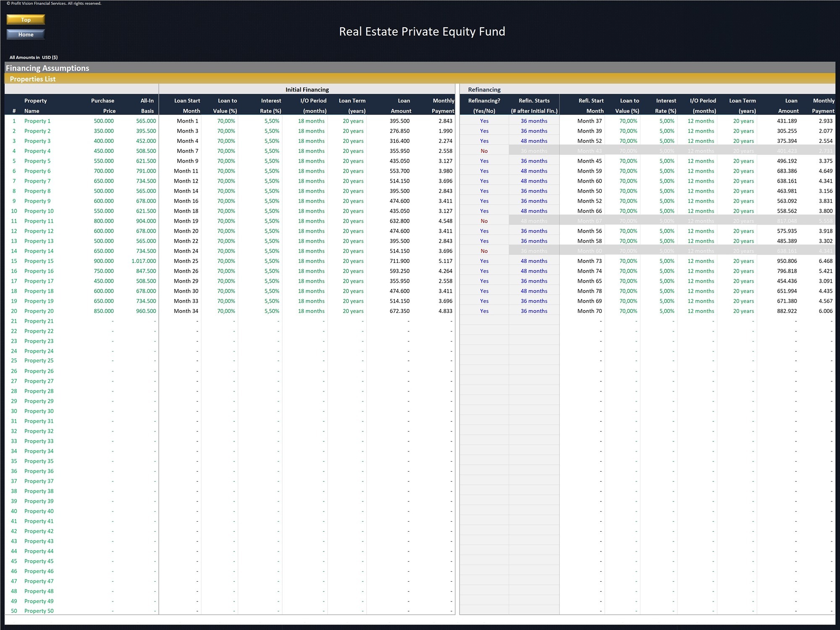Click the Home navigation button
Viewport: 840px width, 630px height.
[x=26, y=34]
